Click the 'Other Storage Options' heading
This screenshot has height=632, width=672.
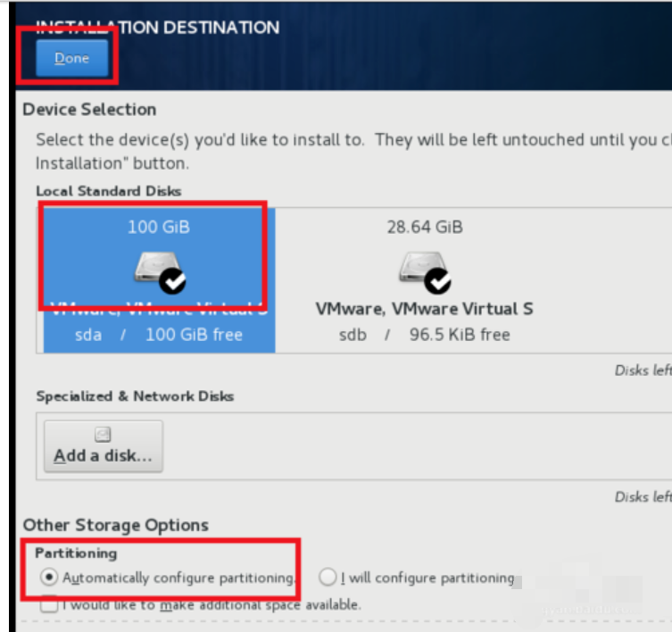115,525
